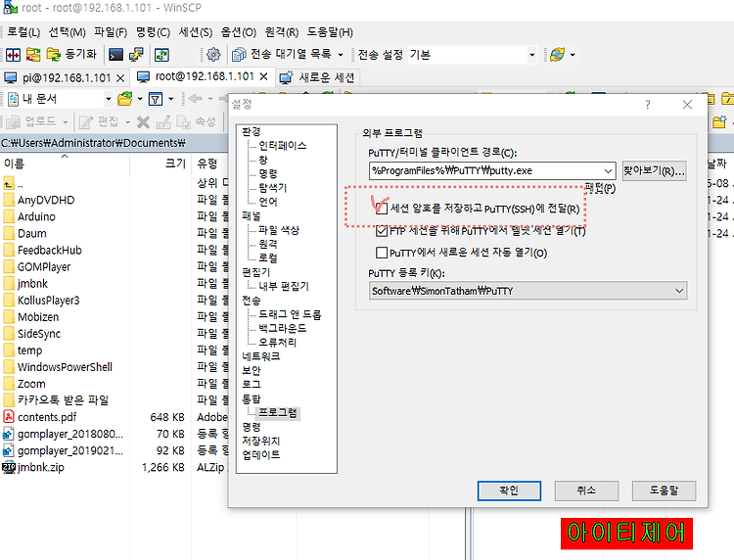734x560 pixels.
Task: Click the Arduino folder icon
Action: pos(9,216)
